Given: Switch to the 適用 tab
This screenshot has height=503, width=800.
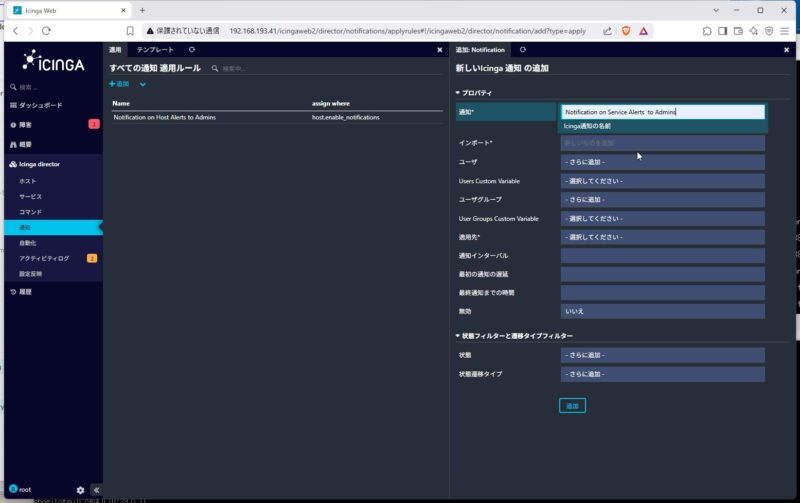Looking at the screenshot, I should pyautogui.click(x=115, y=49).
